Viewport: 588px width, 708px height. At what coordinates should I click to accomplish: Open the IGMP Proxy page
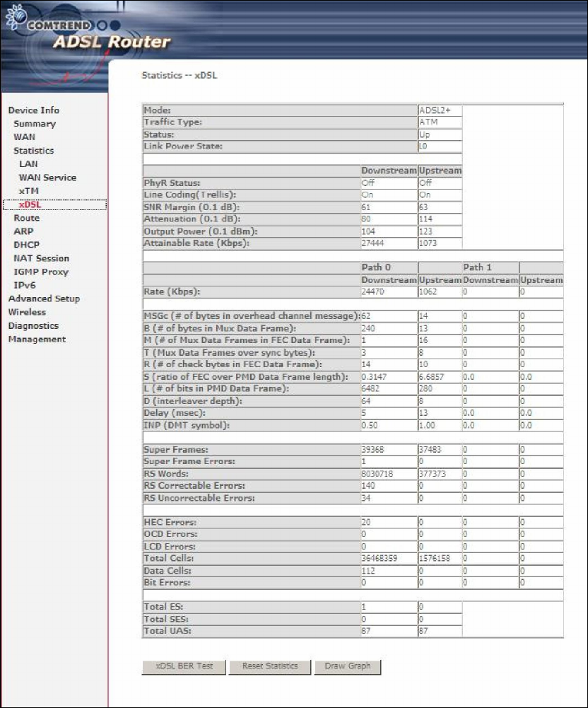click(x=41, y=272)
